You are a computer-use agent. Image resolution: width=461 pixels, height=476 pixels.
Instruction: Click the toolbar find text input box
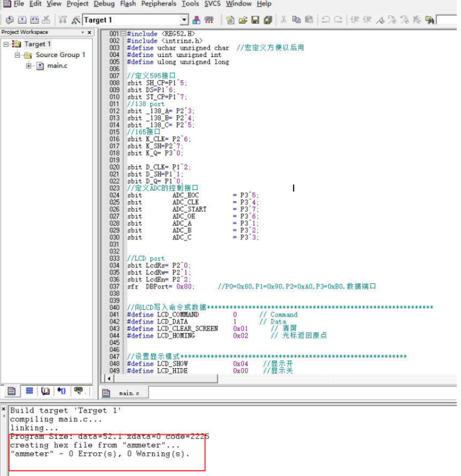pos(446,20)
